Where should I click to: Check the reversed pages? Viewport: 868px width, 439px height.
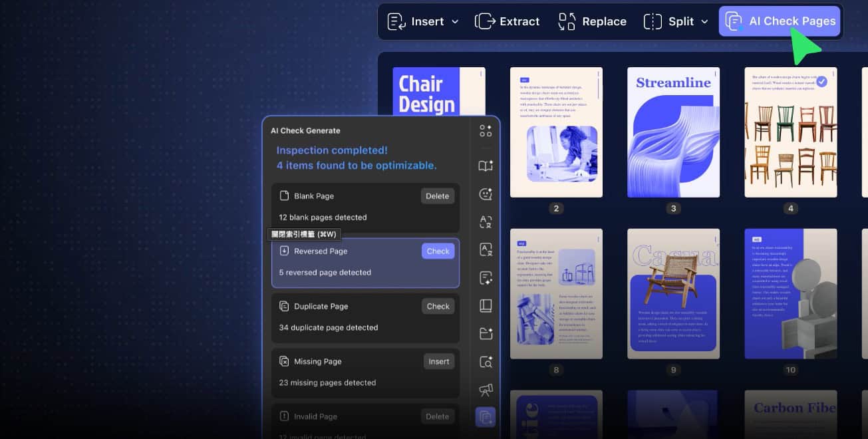click(438, 251)
